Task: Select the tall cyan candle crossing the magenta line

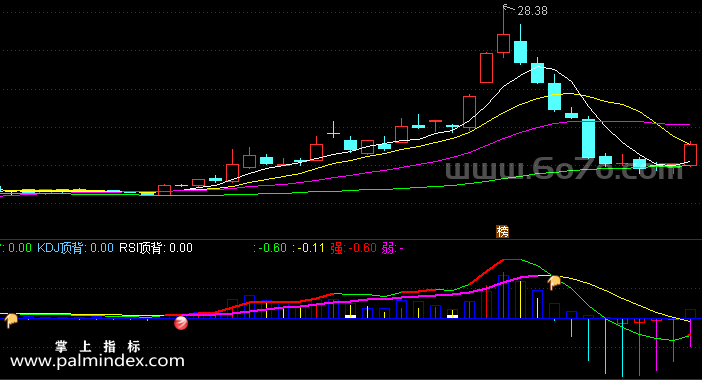Action: (x=588, y=138)
